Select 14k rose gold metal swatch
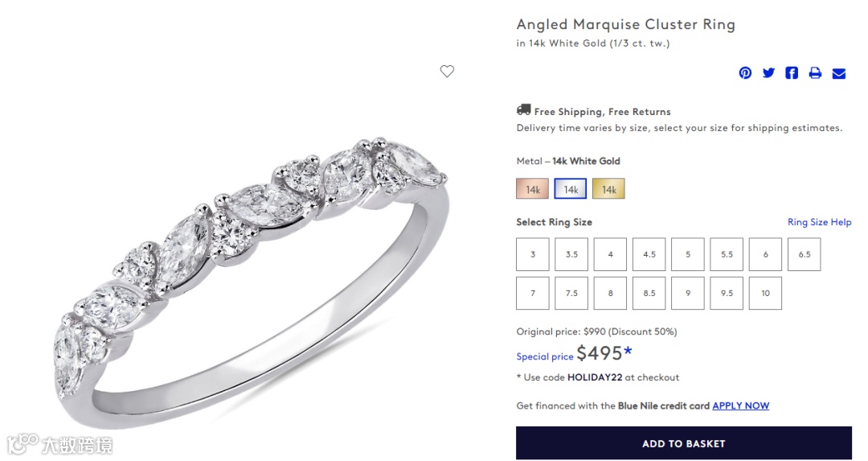This screenshot has width=868, height=461. pos(532,189)
